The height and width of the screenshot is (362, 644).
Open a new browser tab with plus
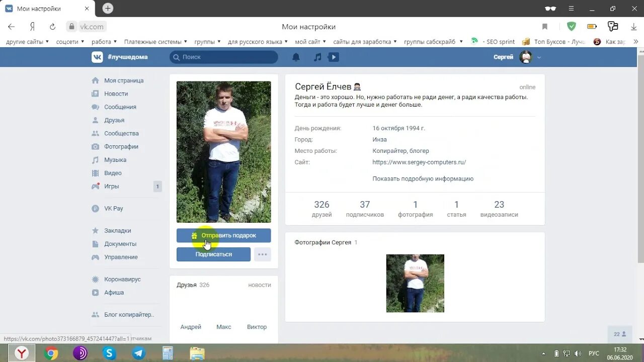pos(108,9)
